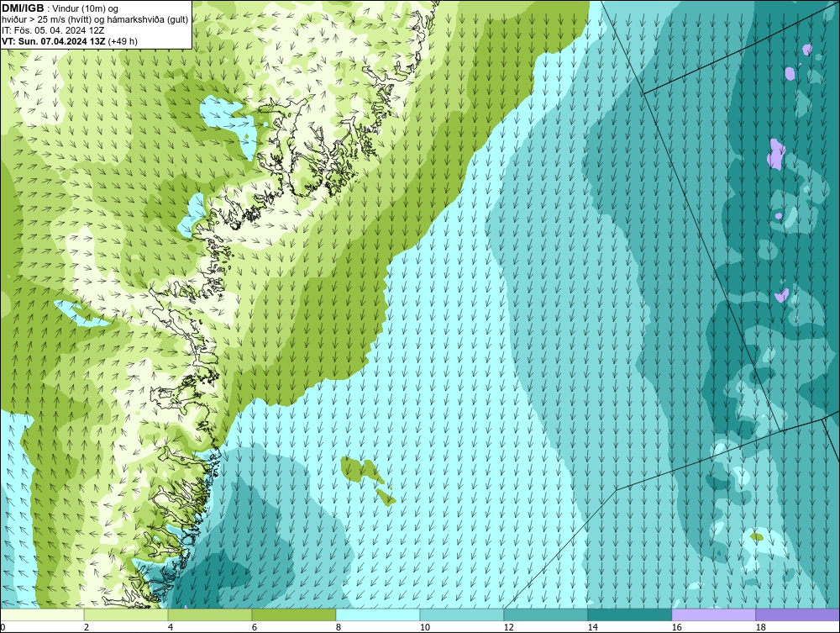Click the 'hviður > 25 m/s' legend line
The image size is (840, 633).
coord(94,20)
